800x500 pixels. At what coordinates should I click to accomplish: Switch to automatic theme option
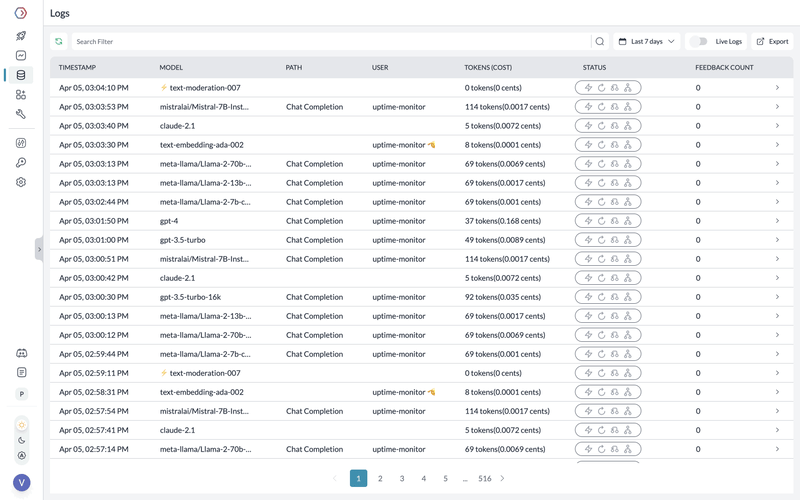(x=21, y=456)
